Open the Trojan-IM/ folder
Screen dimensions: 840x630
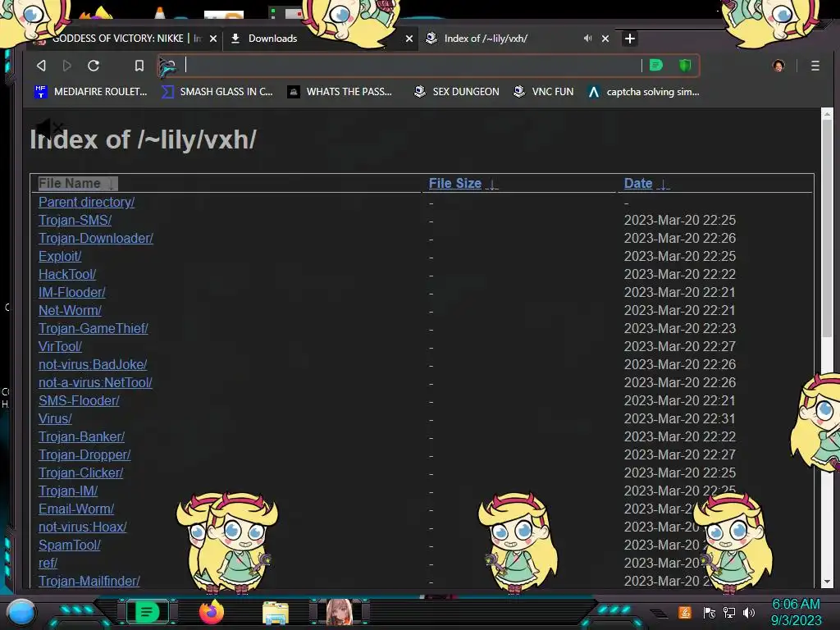click(x=68, y=491)
